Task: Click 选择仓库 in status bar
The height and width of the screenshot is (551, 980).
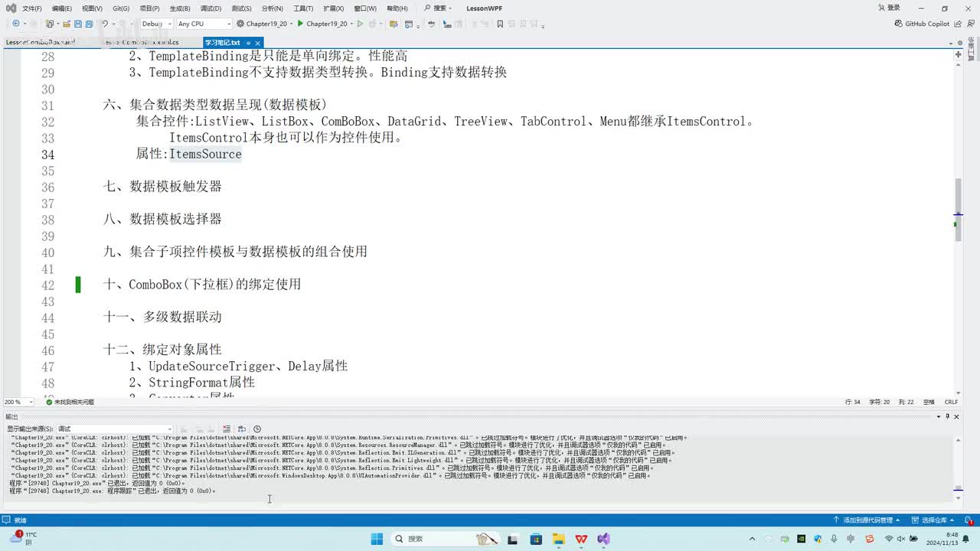Action: coord(933,520)
